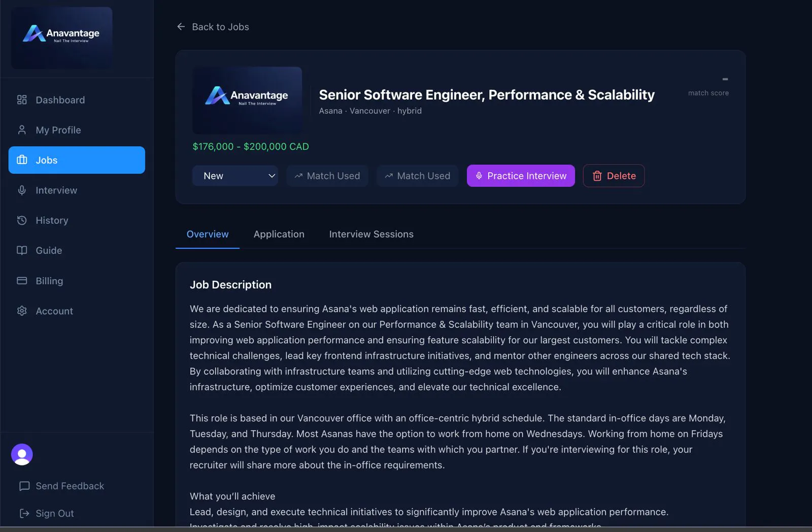Click the match score indicator
812x532 pixels.
708,86
